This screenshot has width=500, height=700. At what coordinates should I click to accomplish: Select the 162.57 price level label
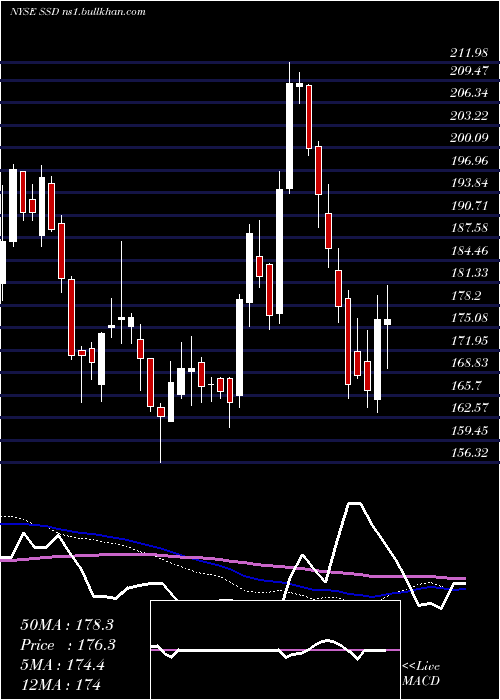coord(470,408)
